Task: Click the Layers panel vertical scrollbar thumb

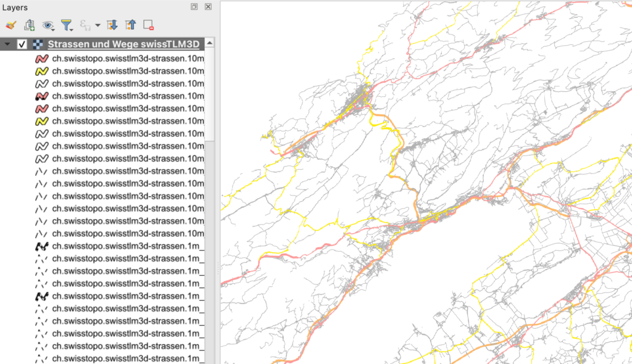Action: tap(210, 93)
